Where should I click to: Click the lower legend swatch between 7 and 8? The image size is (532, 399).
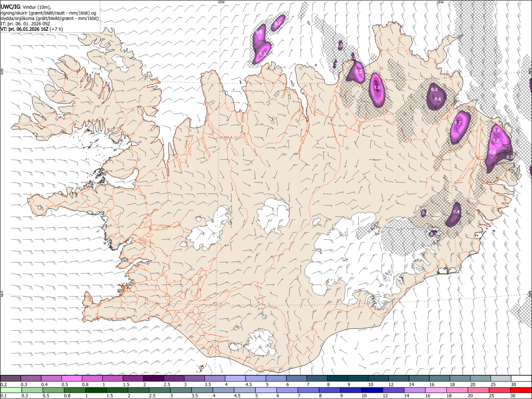click(x=308, y=390)
